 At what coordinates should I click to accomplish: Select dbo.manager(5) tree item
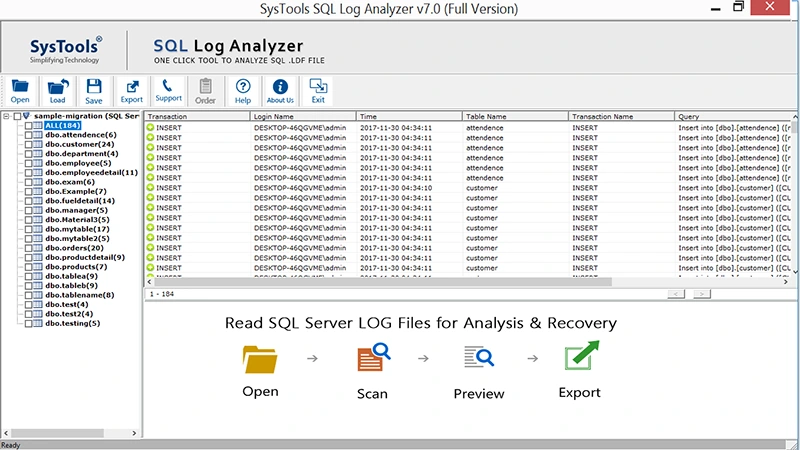[x=76, y=210]
